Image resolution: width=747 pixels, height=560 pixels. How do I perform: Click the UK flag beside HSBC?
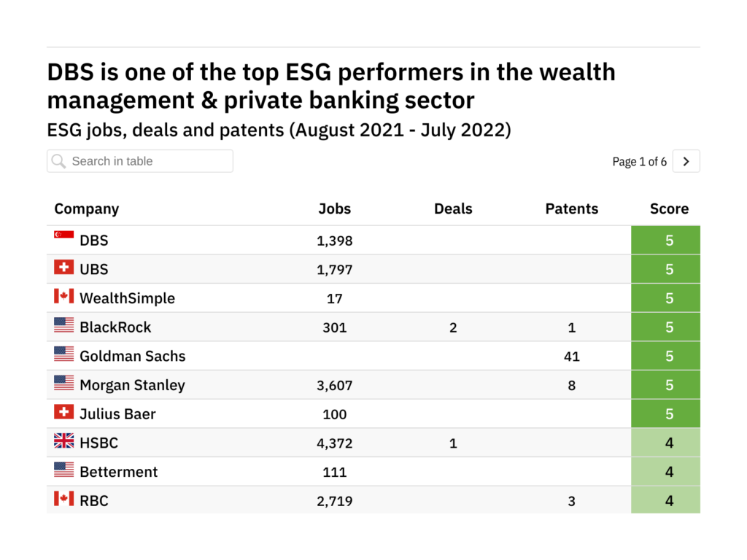(x=64, y=441)
